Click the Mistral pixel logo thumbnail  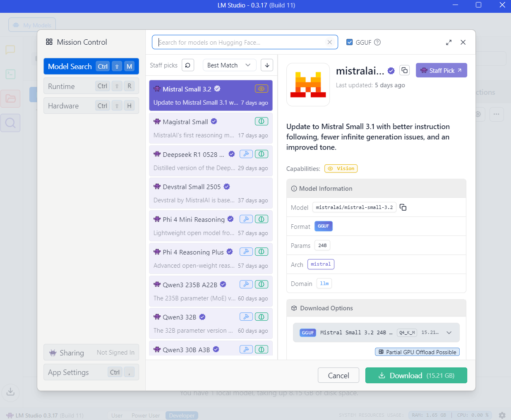[x=308, y=85]
